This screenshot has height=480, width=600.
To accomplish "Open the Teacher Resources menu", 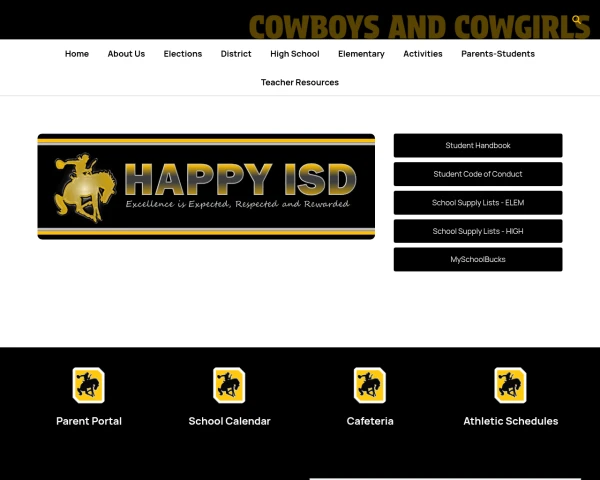I will click(300, 82).
